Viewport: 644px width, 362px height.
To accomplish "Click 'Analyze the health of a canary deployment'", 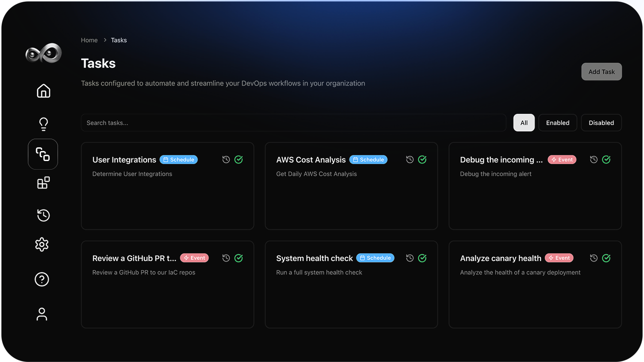I will click(520, 272).
